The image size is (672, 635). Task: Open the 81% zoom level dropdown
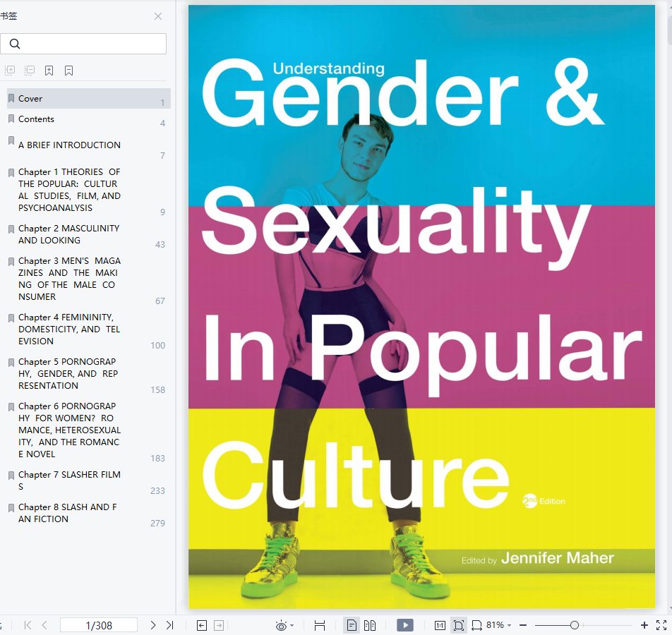(x=499, y=625)
